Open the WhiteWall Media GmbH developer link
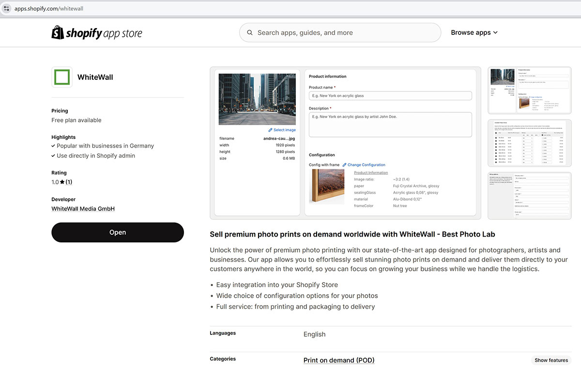 point(83,209)
